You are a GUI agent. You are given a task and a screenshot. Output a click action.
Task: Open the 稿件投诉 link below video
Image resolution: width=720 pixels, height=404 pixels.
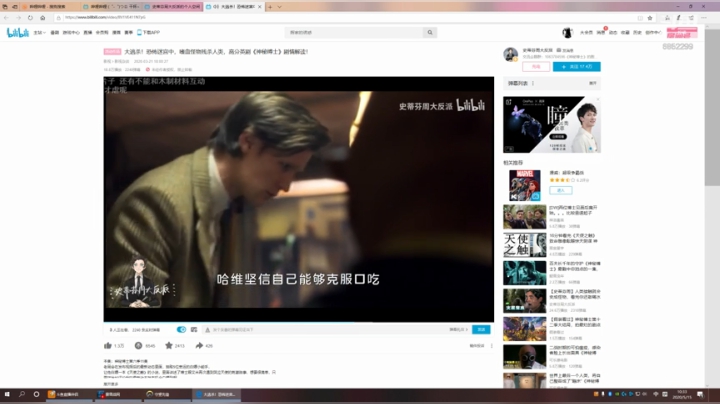pyautogui.click(x=477, y=346)
